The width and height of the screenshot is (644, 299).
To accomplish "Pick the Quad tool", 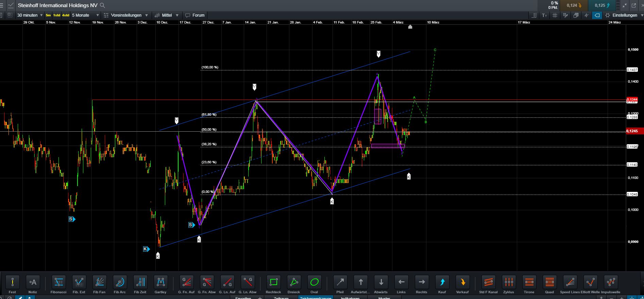I will coord(549,282).
